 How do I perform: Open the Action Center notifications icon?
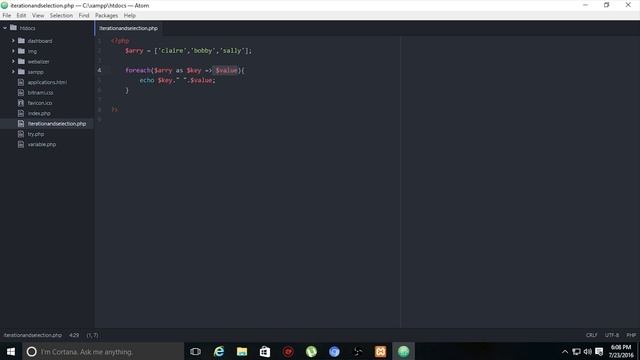click(x=599, y=351)
